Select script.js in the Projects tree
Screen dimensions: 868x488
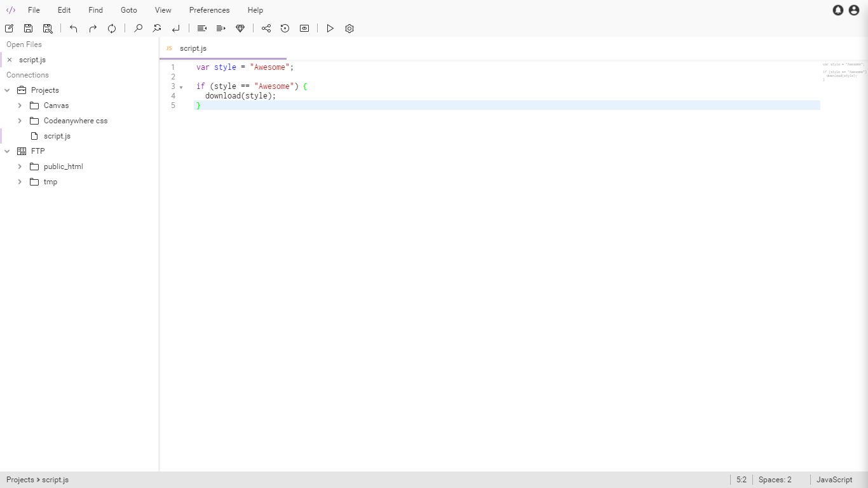tap(57, 135)
